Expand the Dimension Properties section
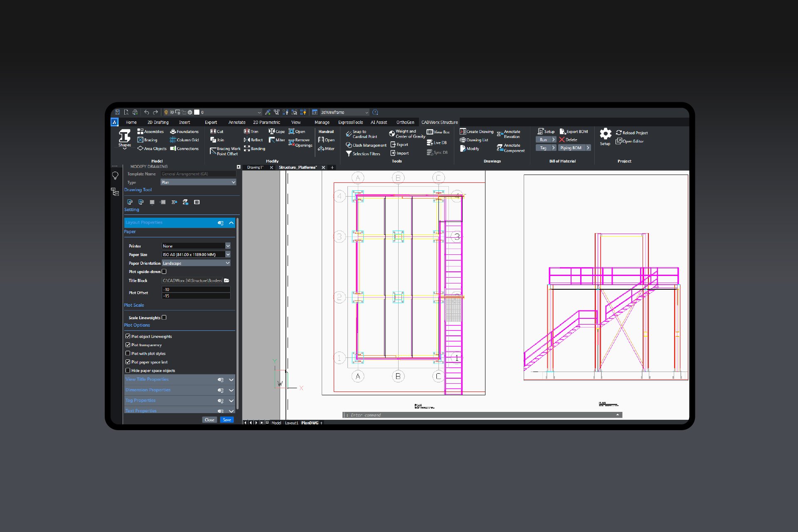The height and width of the screenshot is (532, 798). 231,390
